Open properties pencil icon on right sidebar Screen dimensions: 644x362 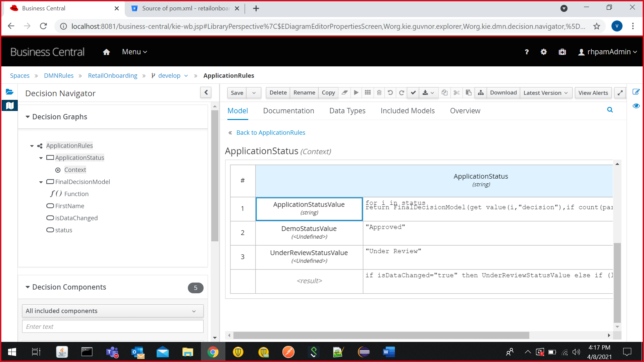pos(636,92)
